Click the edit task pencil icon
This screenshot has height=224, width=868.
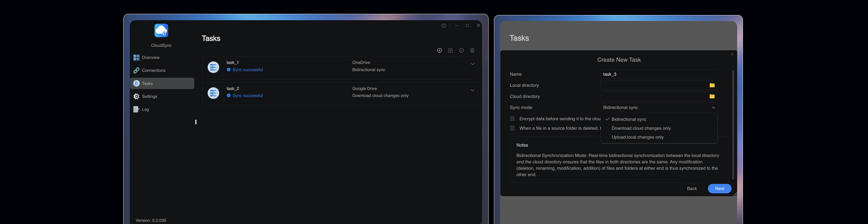[x=451, y=51]
